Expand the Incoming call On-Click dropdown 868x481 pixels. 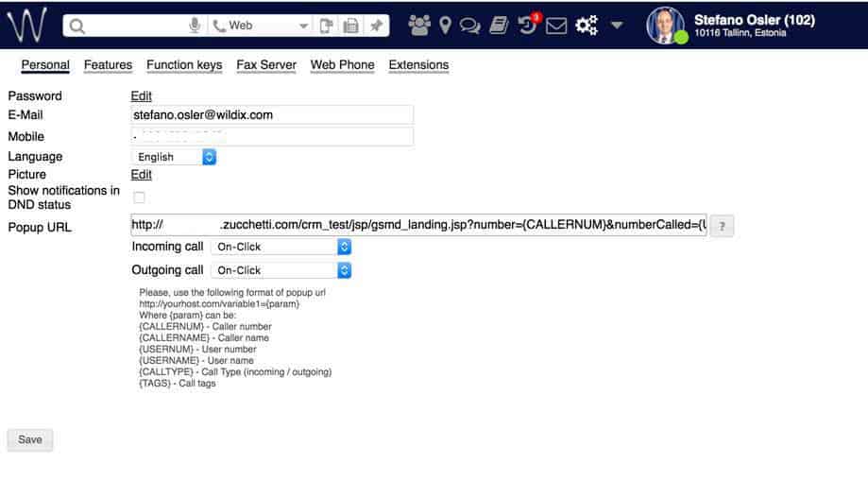pyautogui.click(x=281, y=247)
